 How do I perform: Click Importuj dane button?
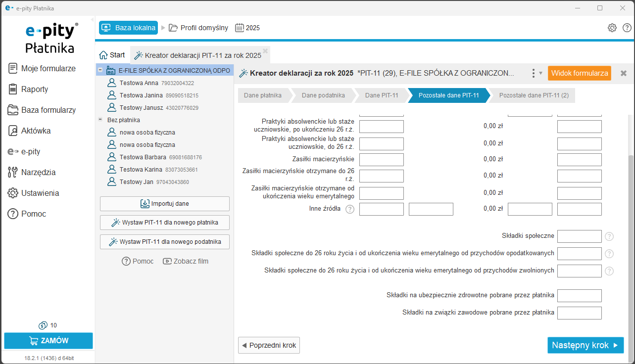[164, 204]
